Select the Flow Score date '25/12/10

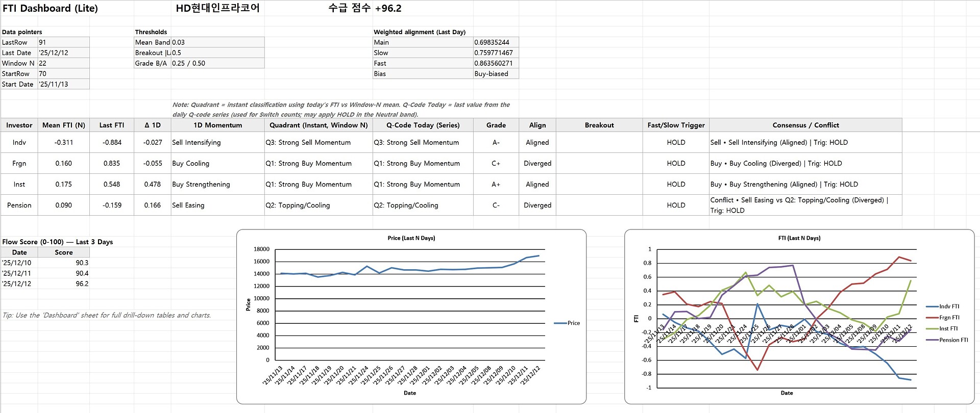[x=19, y=263]
